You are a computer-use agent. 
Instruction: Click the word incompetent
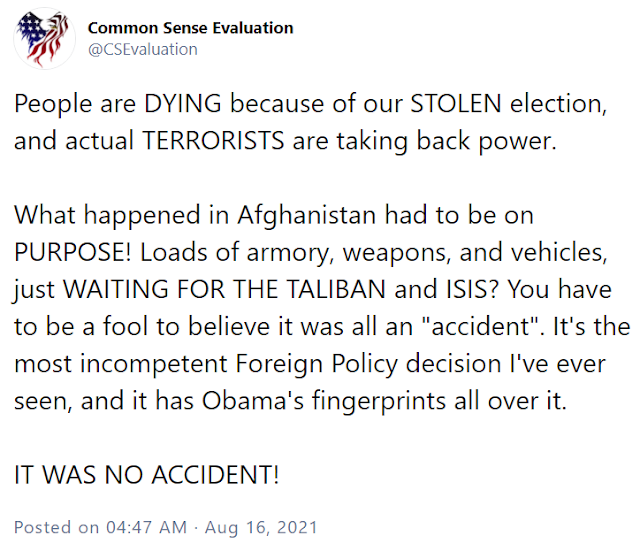tap(153, 364)
